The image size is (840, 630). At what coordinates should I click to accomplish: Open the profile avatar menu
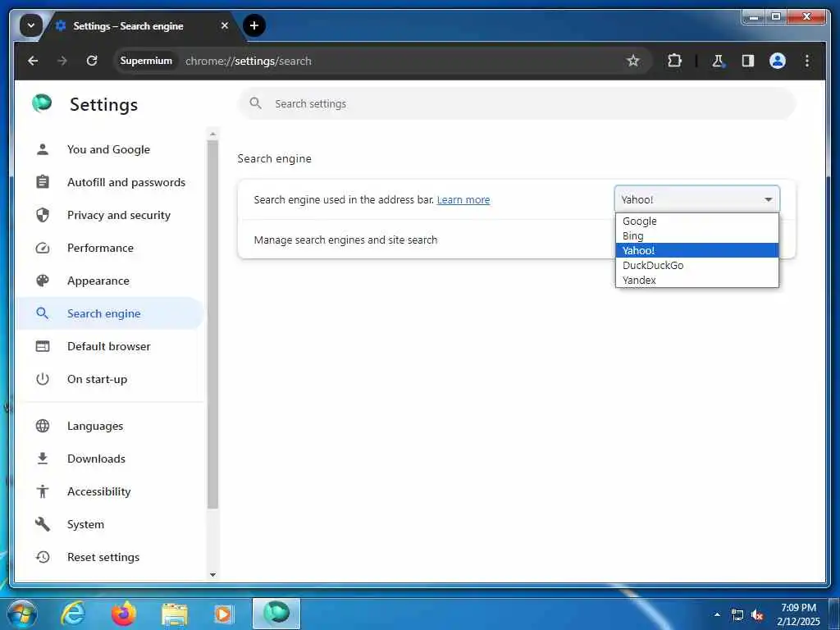coord(778,61)
